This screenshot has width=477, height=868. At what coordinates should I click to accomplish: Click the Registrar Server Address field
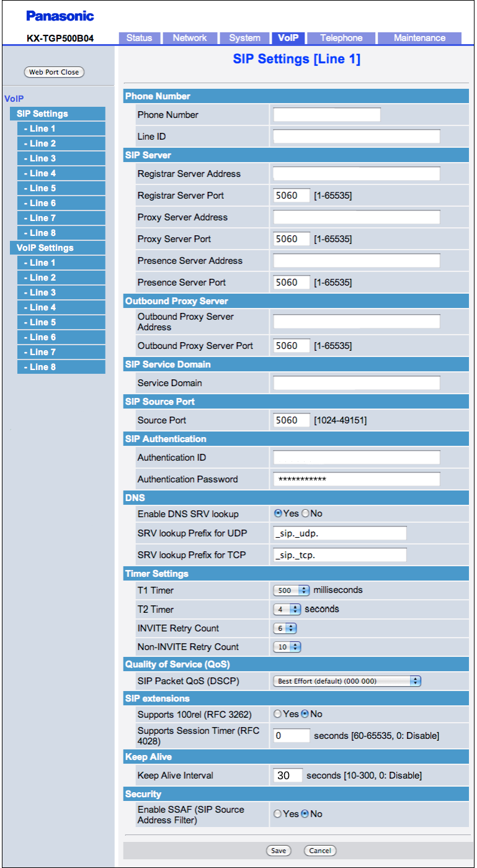pos(356,174)
